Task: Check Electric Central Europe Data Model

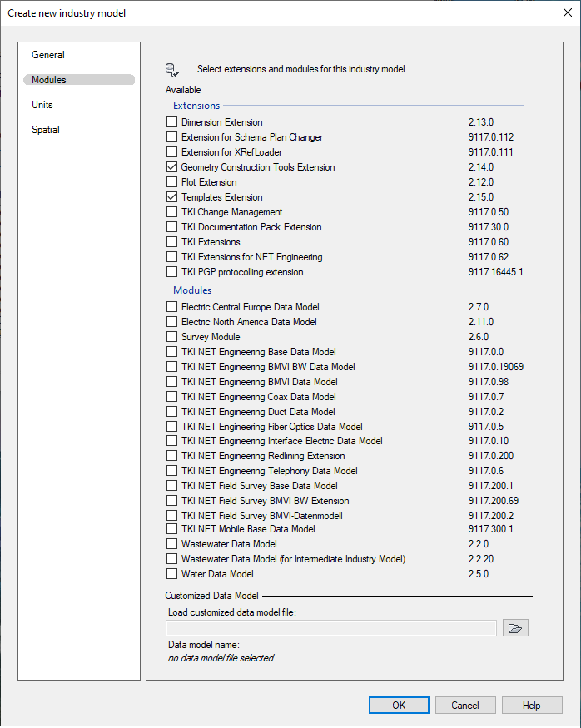Action: click(x=171, y=307)
